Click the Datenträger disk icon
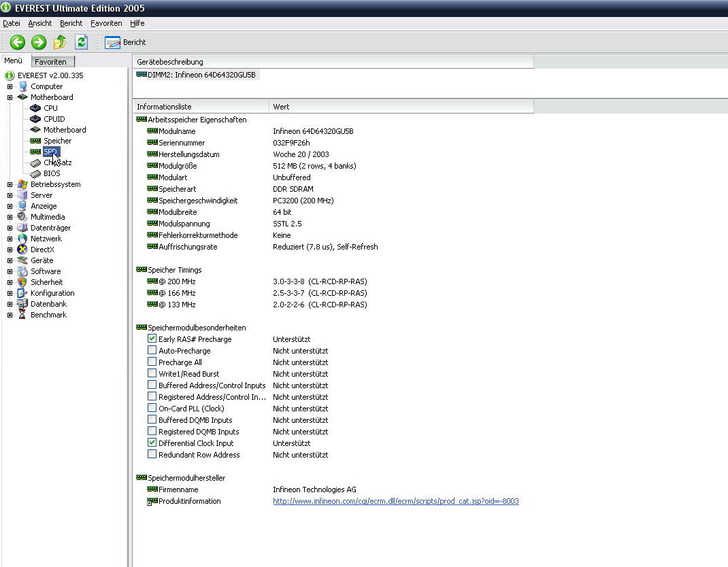 click(x=22, y=228)
